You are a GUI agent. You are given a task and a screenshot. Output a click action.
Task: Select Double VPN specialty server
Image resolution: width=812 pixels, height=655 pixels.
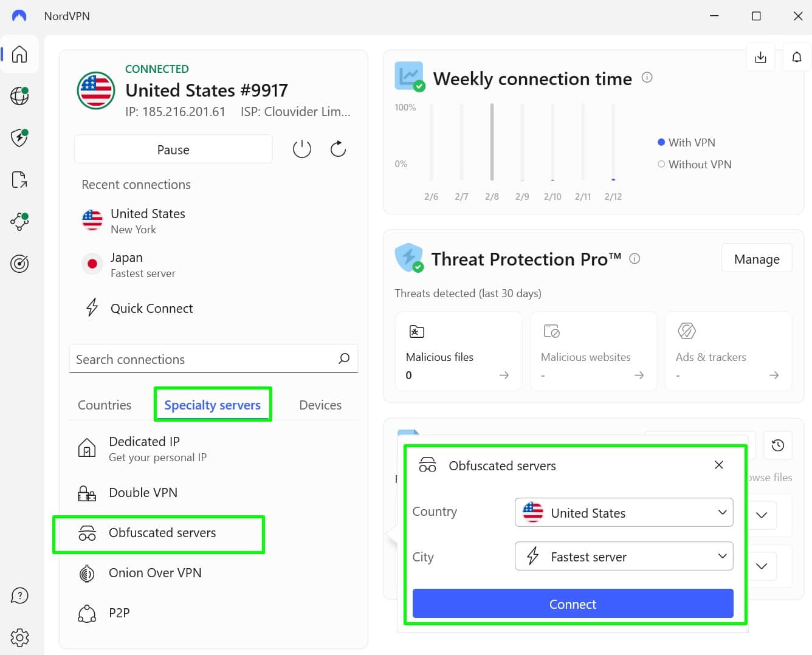pyautogui.click(x=213, y=493)
